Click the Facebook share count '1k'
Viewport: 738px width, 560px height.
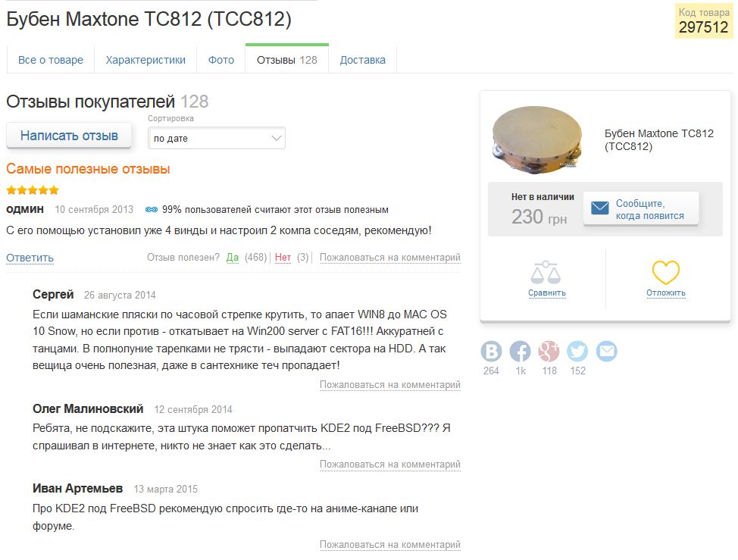click(521, 371)
